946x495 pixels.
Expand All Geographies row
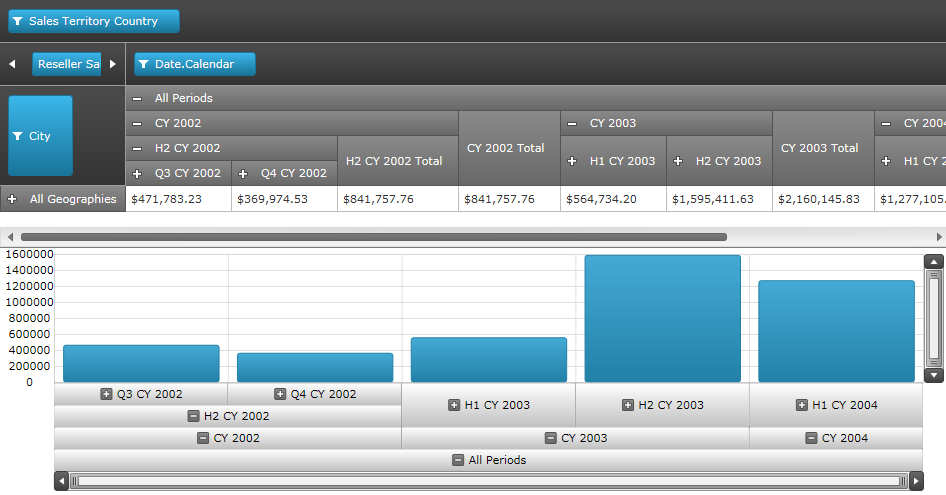(12, 199)
